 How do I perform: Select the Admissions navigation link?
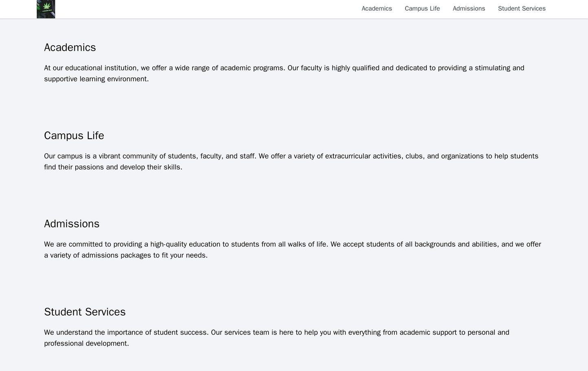469,9
